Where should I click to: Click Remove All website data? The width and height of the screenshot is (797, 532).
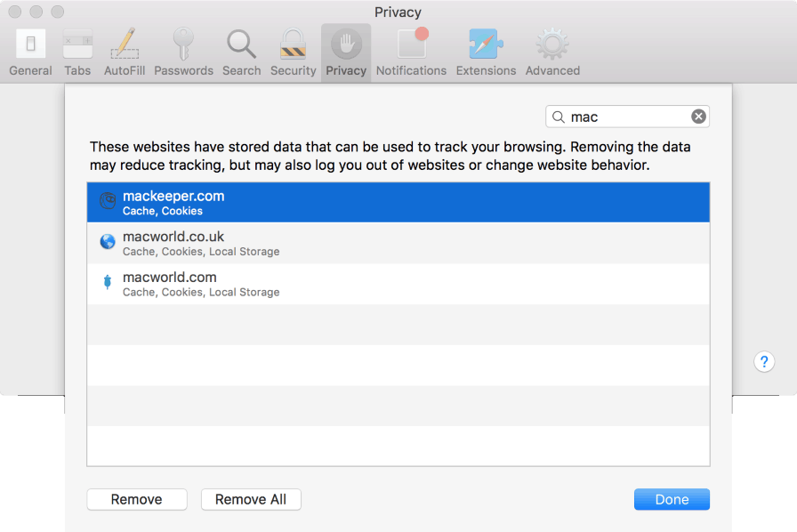click(x=251, y=499)
